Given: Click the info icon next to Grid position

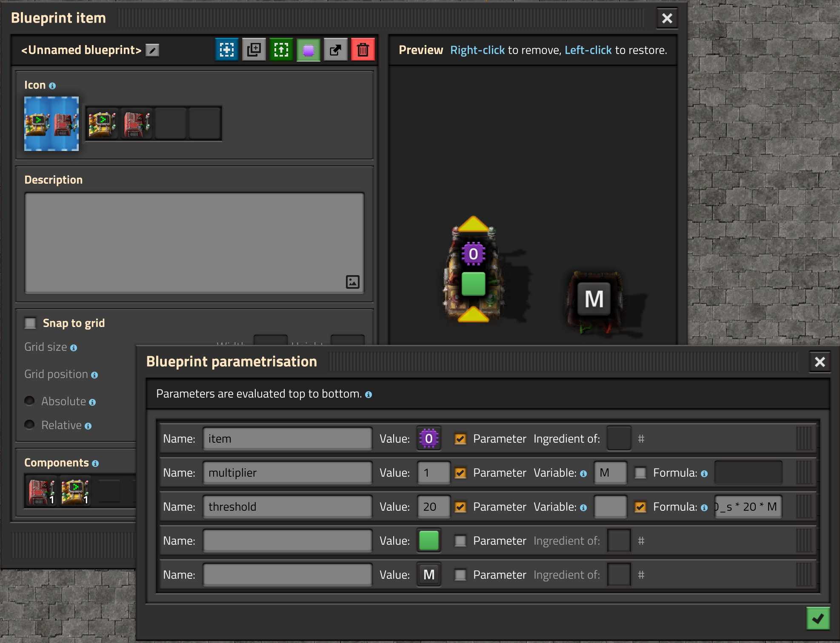Looking at the screenshot, I should [94, 375].
